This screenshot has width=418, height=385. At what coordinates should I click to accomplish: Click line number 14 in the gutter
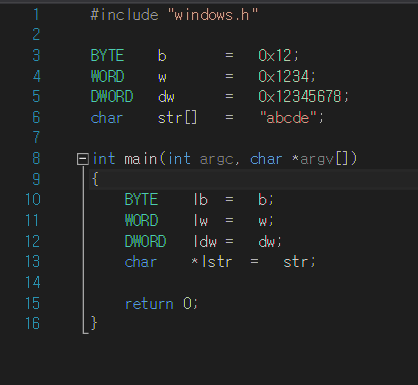(33, 283)
